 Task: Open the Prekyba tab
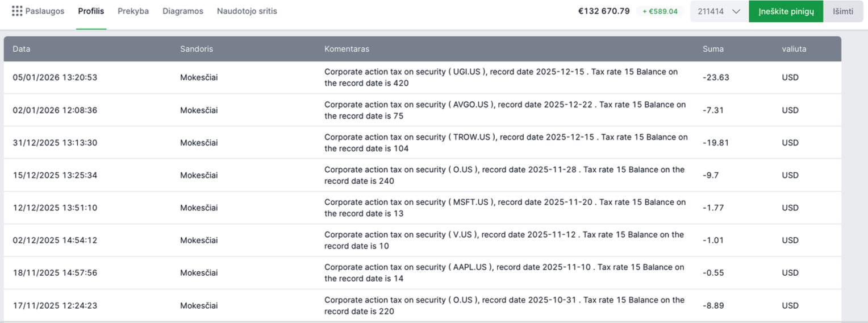point(133,11)
